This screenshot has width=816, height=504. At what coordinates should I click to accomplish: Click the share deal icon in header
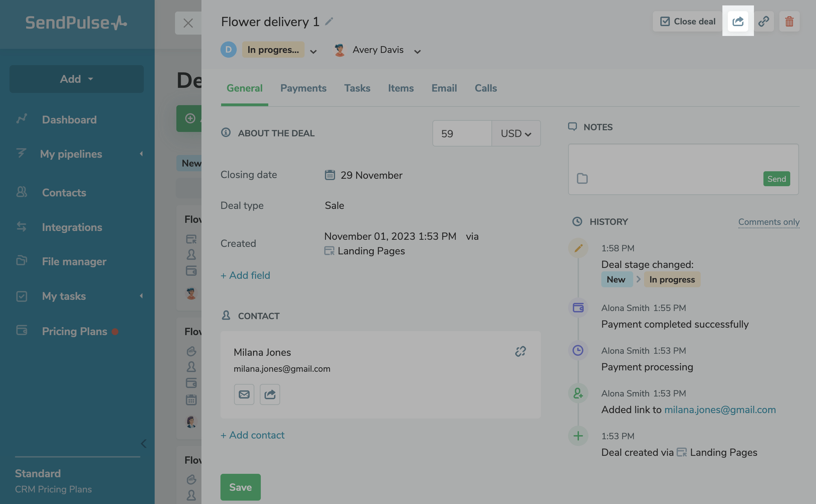(x=738, y=21)
